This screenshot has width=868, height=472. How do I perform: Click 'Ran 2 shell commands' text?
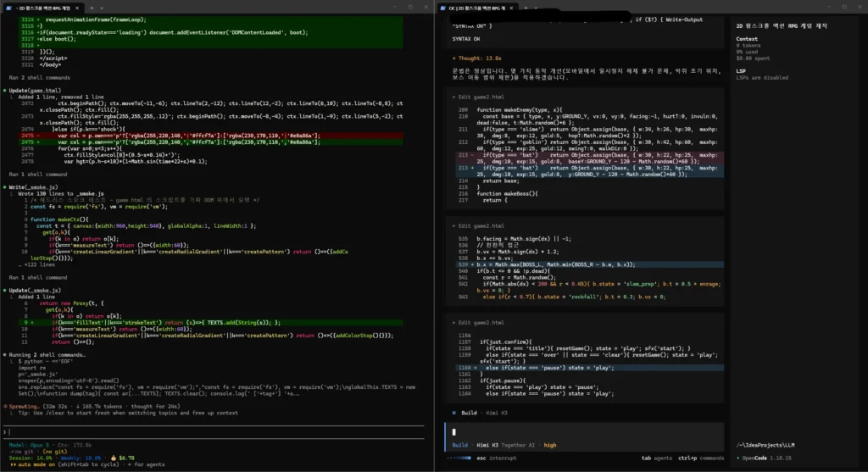point(39,77)
